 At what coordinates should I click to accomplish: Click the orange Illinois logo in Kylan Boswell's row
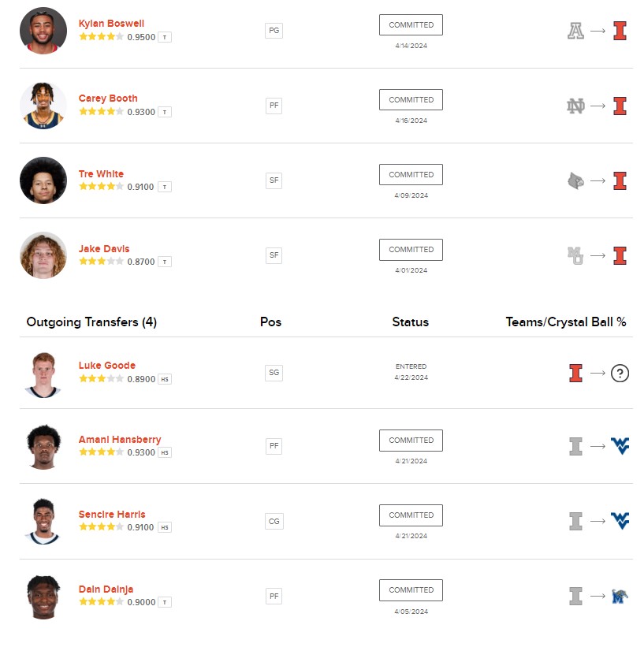point(620,32)
